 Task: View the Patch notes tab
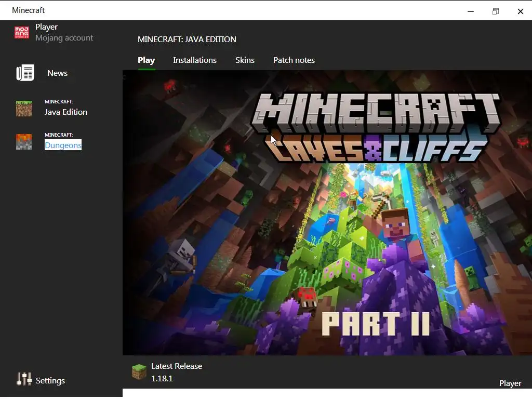(294, 60)
